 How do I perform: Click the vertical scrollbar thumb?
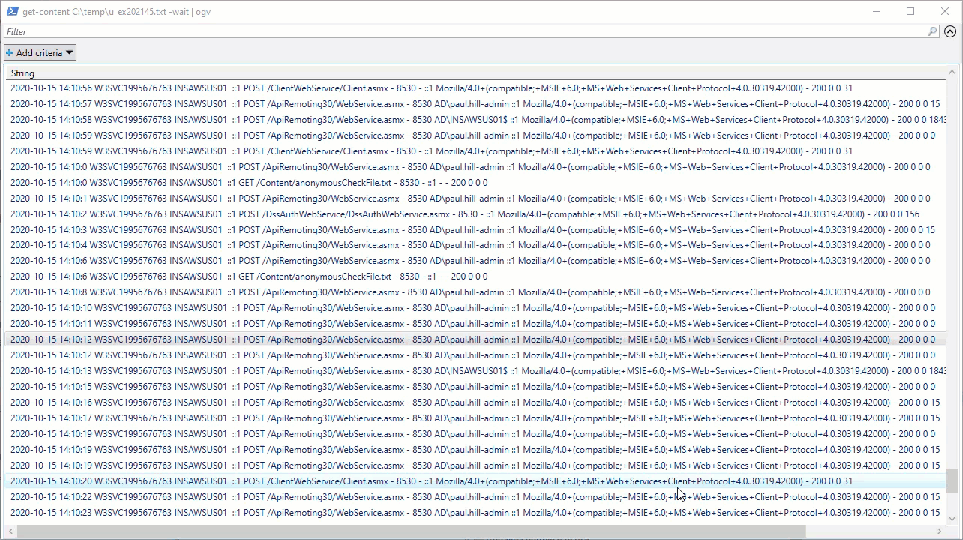[x=950, y=482]
